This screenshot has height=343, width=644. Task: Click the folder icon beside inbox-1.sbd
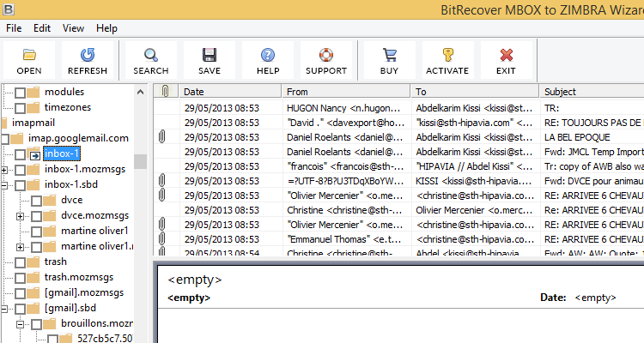tap(33, 184)
